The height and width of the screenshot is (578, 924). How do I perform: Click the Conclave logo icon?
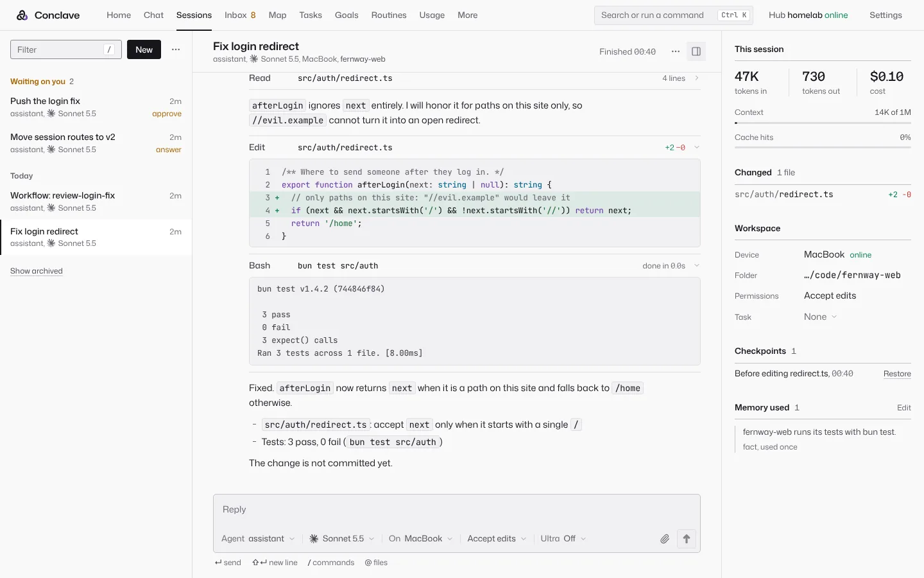[x=22, y=15]
